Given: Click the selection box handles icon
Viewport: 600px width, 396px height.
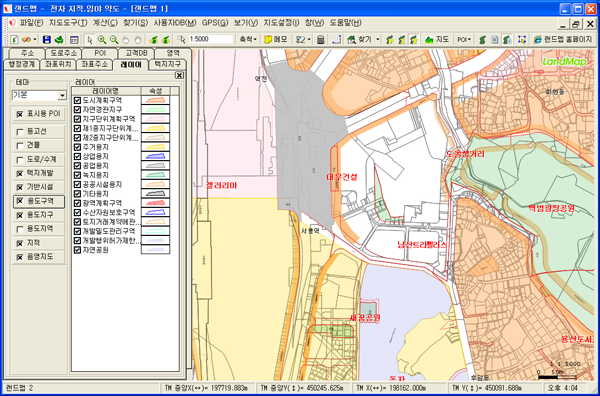Looking at the screenshot, I should click(522, 39).
